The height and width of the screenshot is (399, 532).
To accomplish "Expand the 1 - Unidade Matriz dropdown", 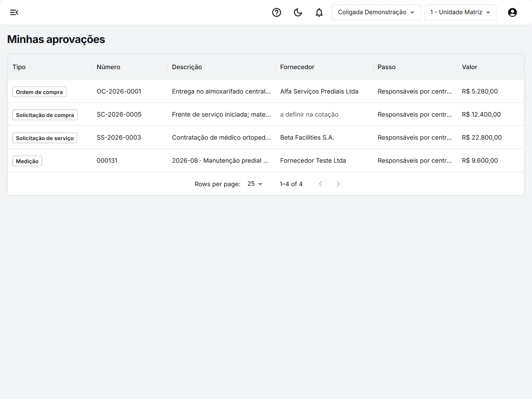I will point(460,12).
